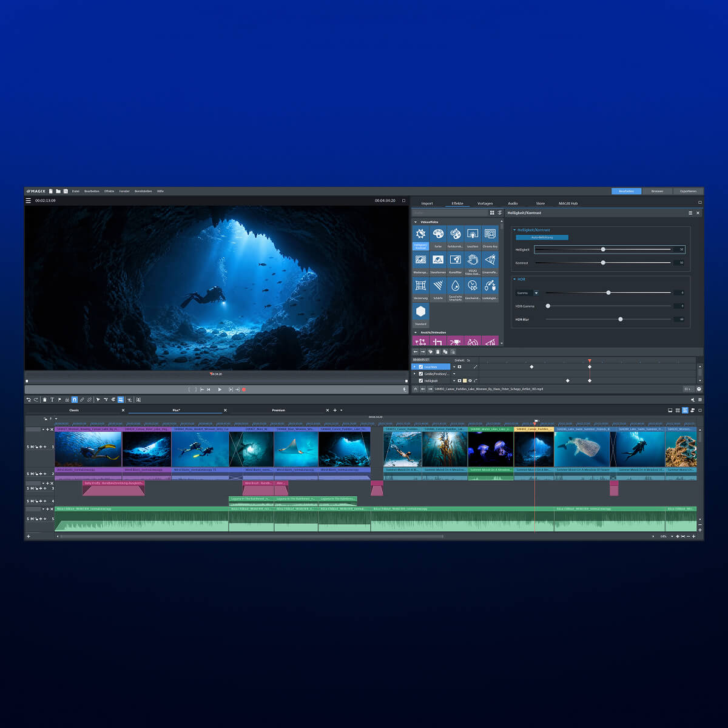Switch to the Vorlagen tab
Viewport: 728px width, 728px height.
pos(485,203)
